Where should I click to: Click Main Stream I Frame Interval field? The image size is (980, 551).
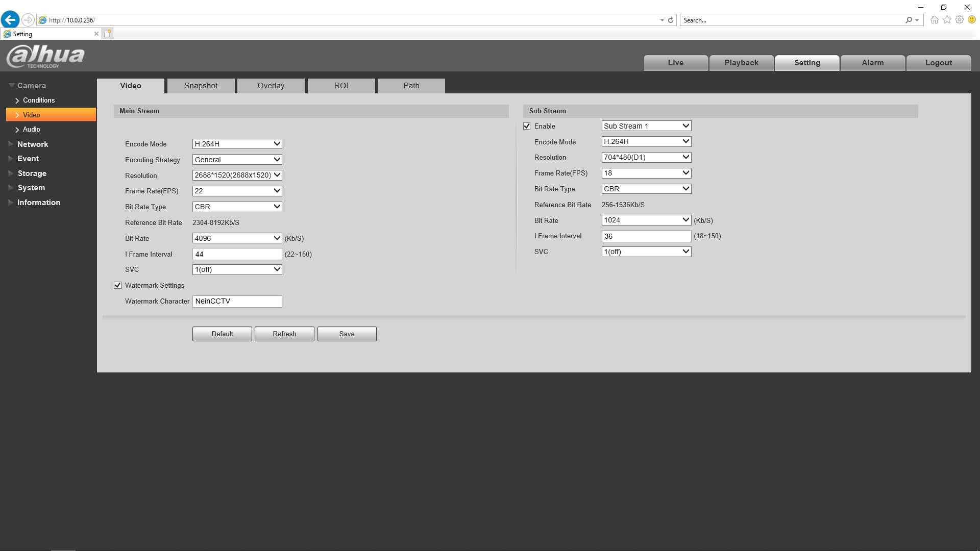(237, 254)
